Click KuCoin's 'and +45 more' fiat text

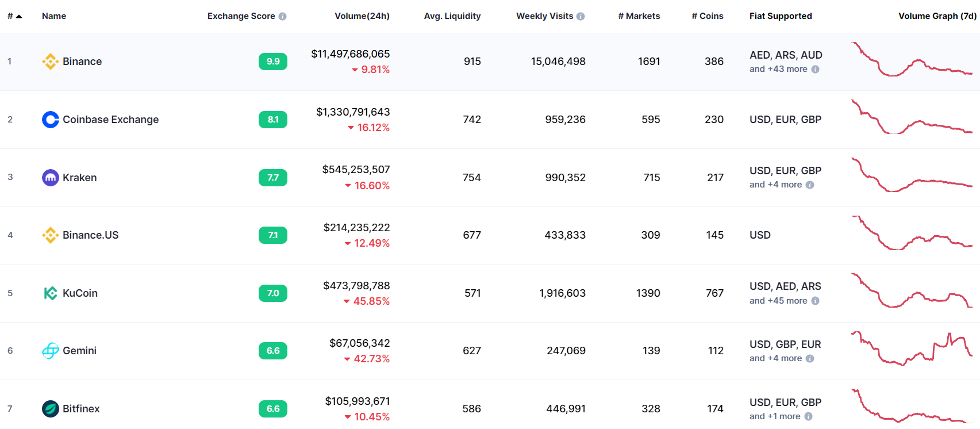(778, 301)
